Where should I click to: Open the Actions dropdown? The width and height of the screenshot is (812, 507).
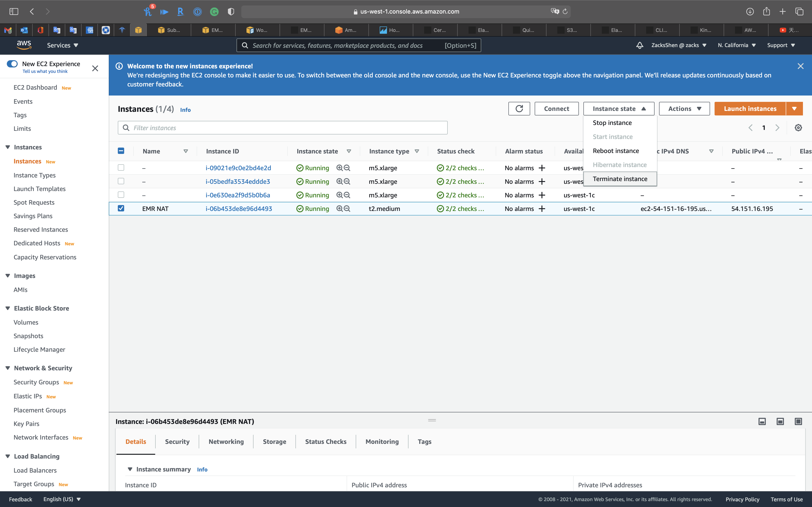coord(684,109)
